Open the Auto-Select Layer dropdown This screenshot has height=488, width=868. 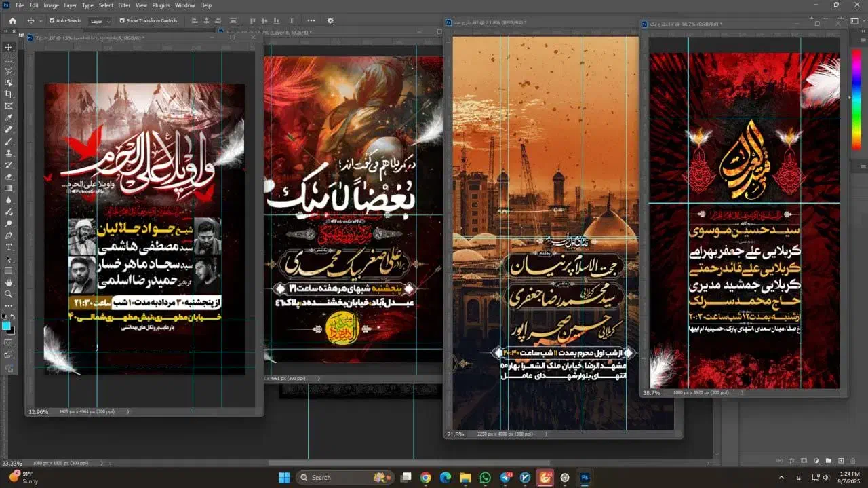(x=99, y=21)
